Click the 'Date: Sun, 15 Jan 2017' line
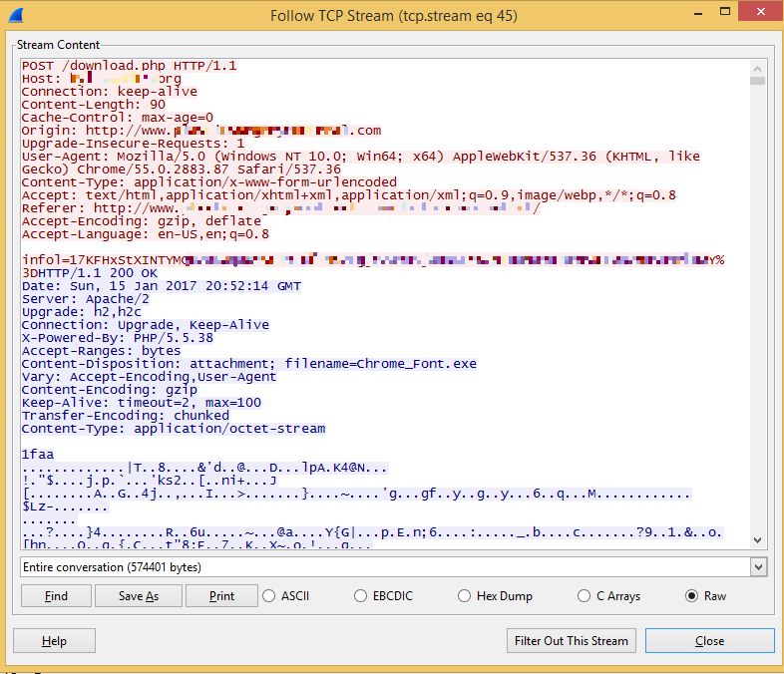 point(161,286)
